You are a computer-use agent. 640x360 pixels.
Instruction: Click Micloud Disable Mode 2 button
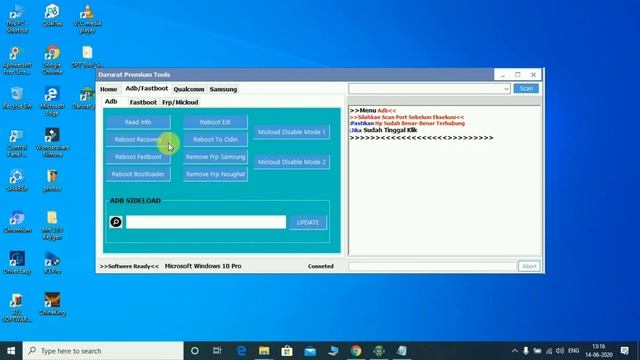click(x=291, y=162)
